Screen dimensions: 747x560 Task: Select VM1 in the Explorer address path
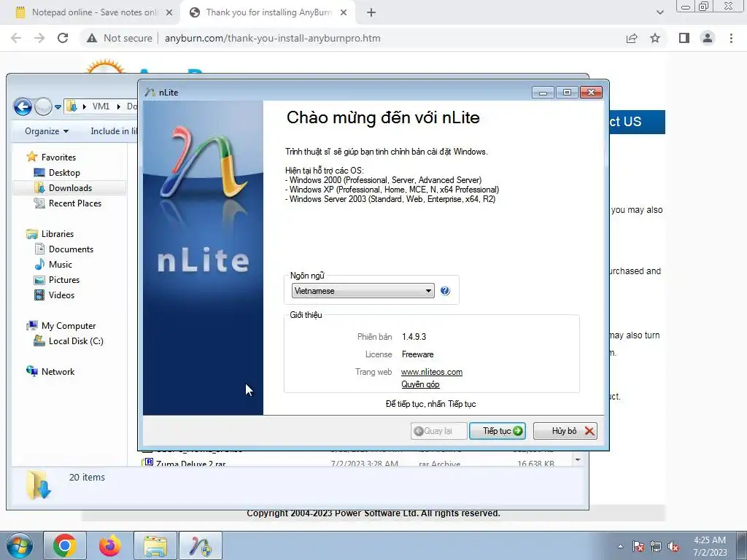pyautogui.click(x=101, y=106)
